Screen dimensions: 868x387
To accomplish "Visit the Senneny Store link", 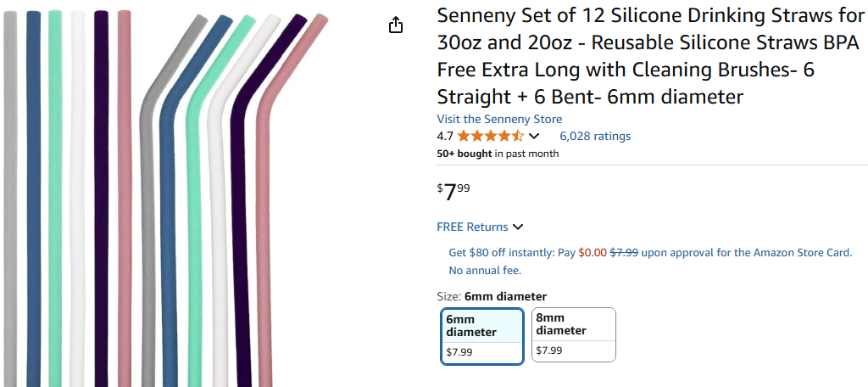I will click(x=499, y=119).
